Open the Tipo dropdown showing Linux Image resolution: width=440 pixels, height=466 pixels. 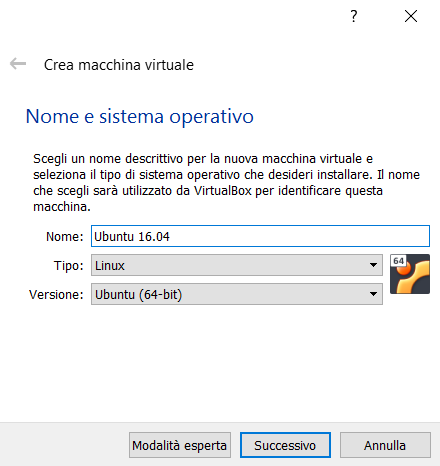(x=237, y=265)
